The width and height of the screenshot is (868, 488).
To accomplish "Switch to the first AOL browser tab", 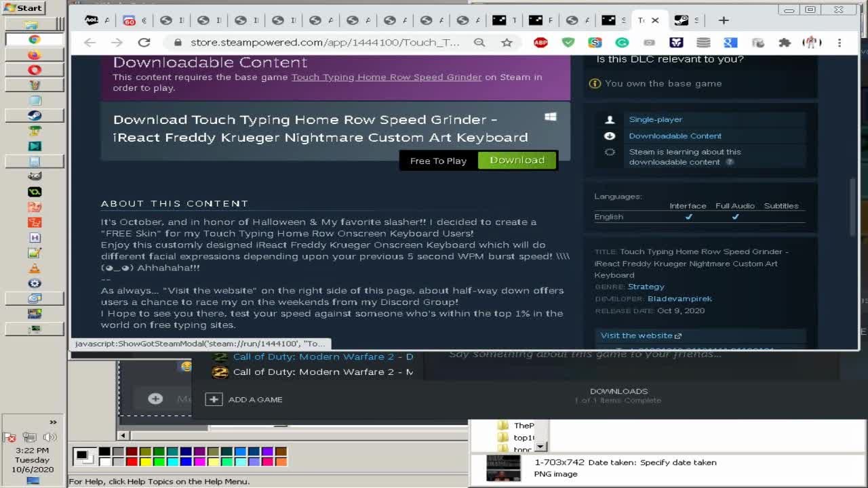I will (x=92, y=20).
